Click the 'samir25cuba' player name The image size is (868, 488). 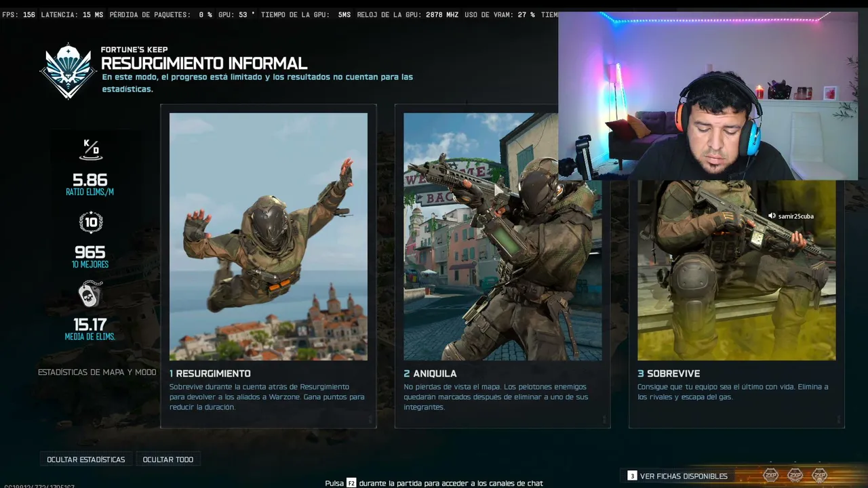coord(796,216)
